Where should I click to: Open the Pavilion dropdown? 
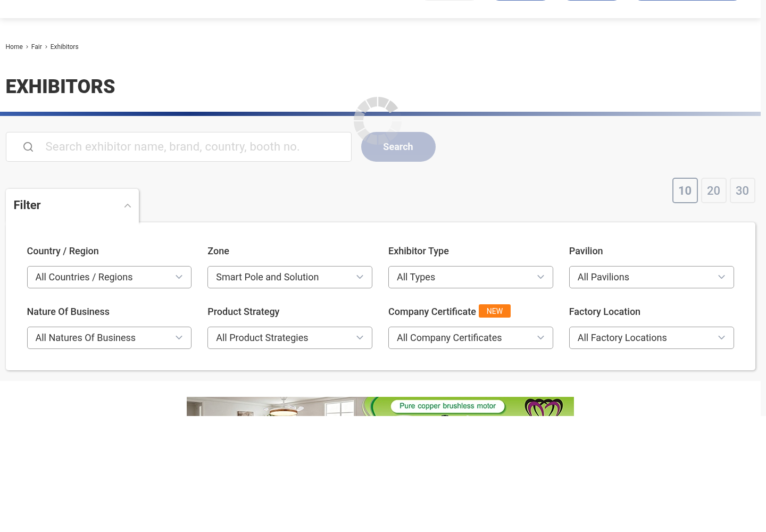tap(652, 277)
